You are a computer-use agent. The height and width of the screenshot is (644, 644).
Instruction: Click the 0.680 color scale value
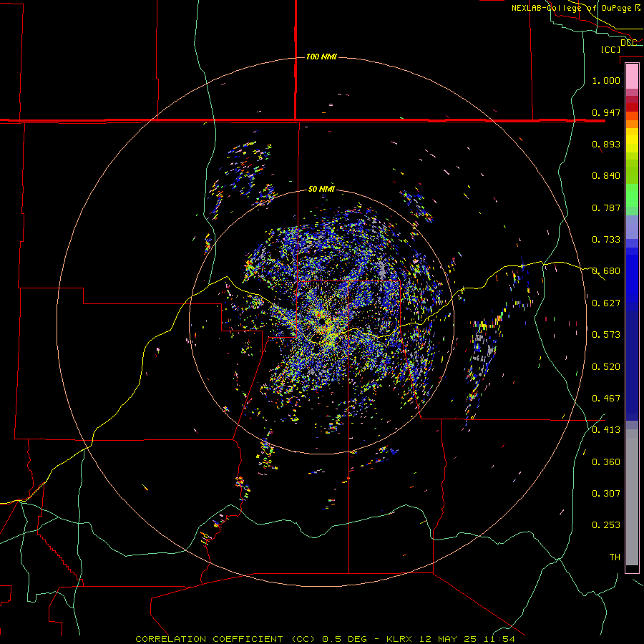click(x=606, y=271)
